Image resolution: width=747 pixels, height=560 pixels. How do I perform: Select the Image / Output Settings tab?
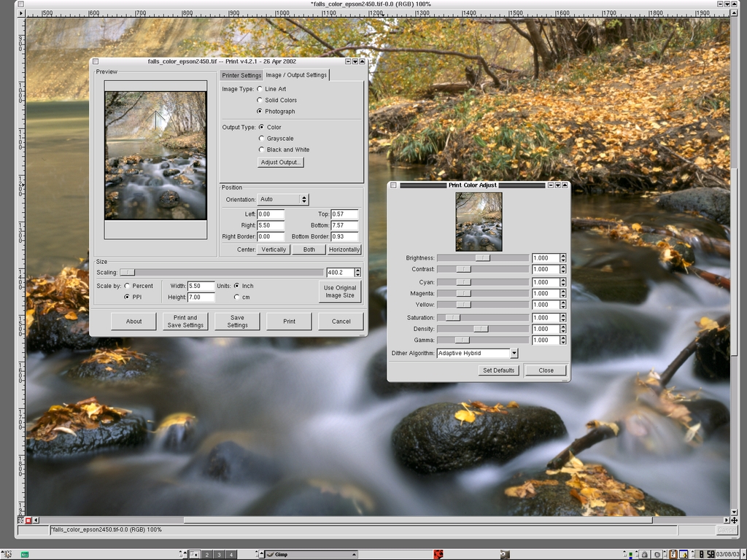pyautogui.click(x=296, y=75)
